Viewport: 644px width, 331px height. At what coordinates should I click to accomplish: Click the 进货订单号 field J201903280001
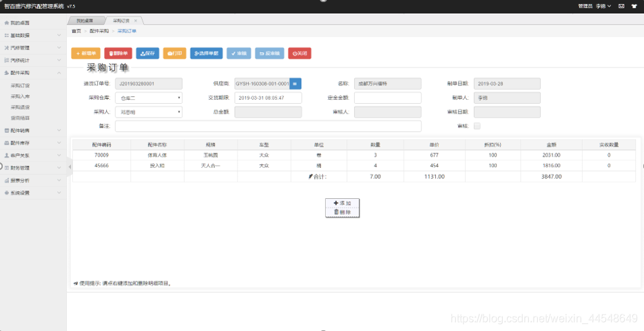(149, 84)
